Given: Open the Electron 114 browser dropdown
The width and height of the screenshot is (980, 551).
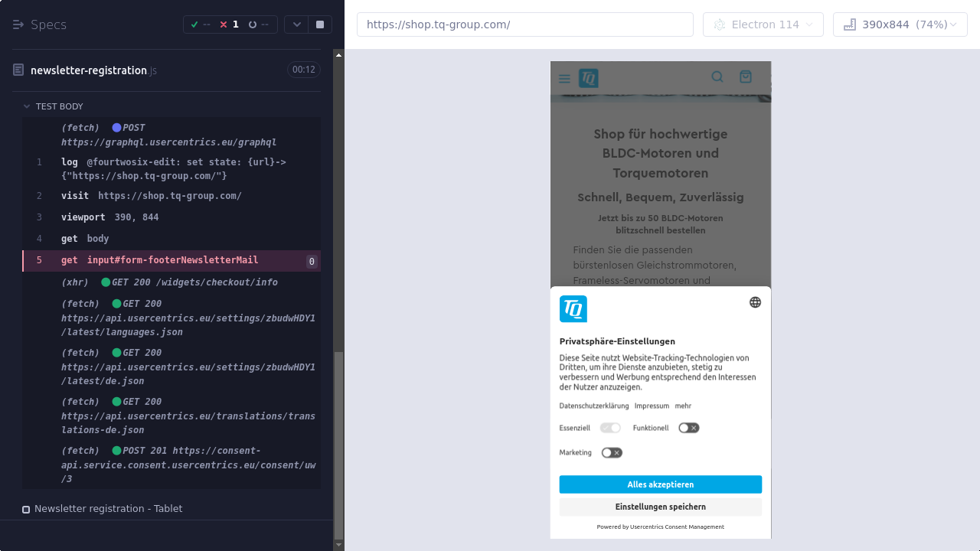Looking at the screenshot, I should tap(763, 24).
